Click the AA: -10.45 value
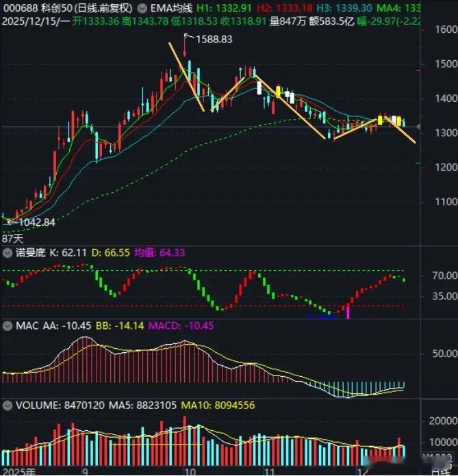458x476 pixels. (67, 326)
